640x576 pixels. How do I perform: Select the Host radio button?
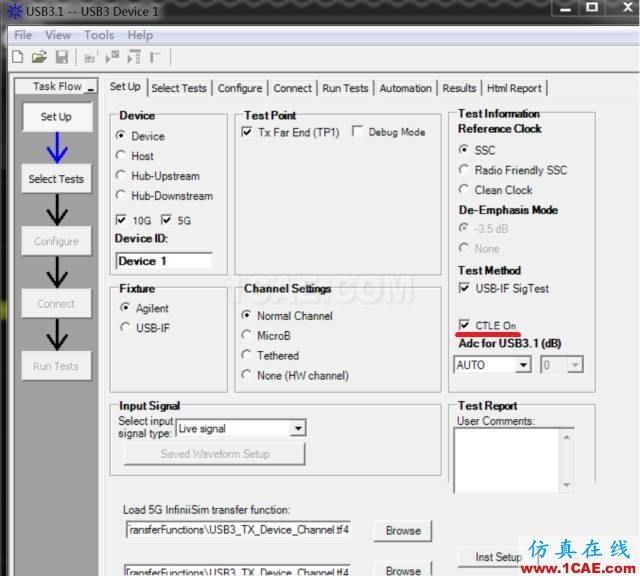pos(120,155)
